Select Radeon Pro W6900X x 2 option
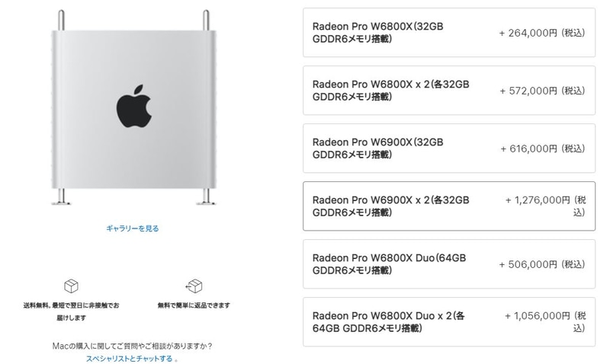 [x=449, y=206]
